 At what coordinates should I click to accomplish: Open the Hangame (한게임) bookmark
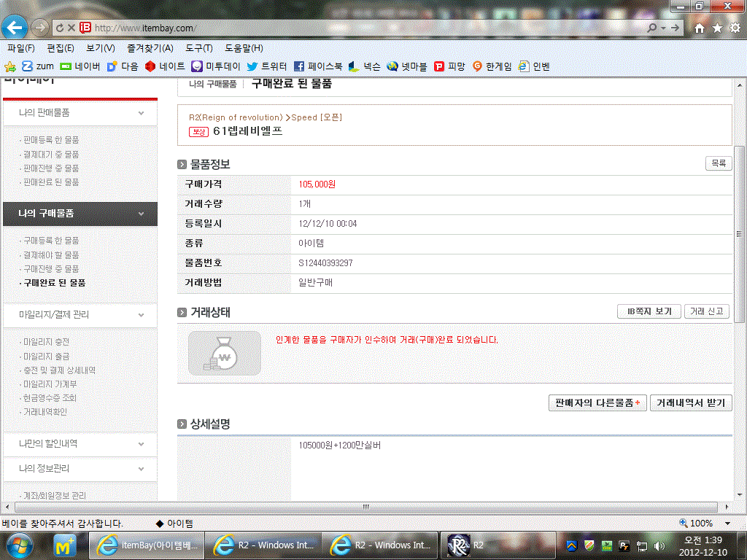point(492,66)
